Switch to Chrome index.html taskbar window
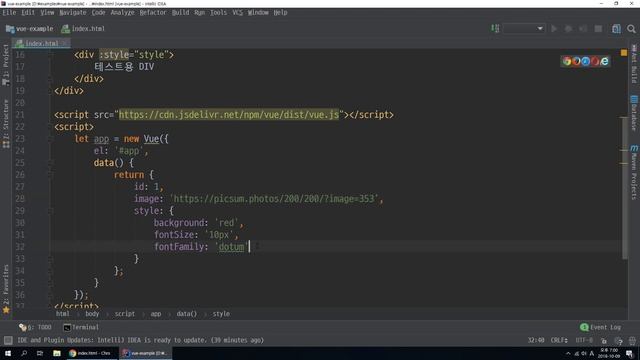 (91, 353)
